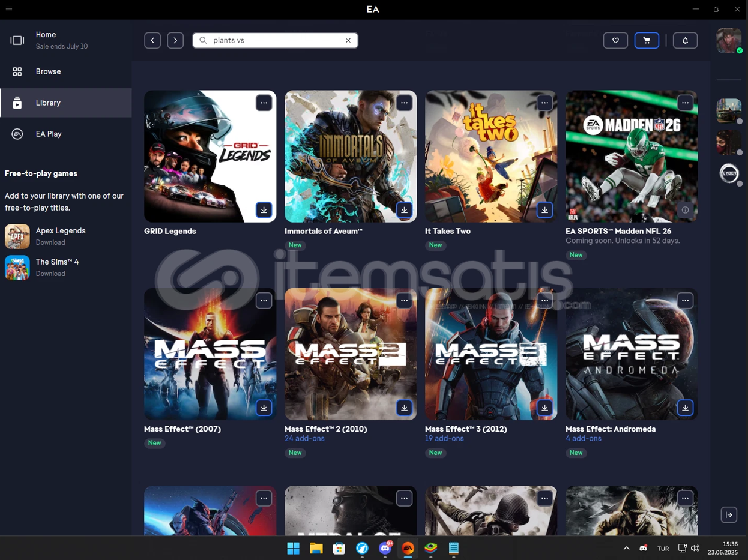The image size is (748, 560).
Task: Open the wishlist heart icon
Action: pyautogui.click(x=615, y=40)
